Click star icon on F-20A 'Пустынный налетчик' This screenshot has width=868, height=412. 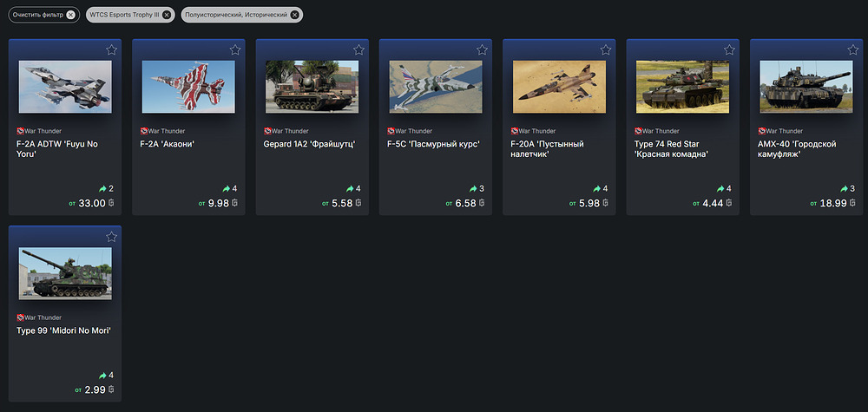pos(605,50)
